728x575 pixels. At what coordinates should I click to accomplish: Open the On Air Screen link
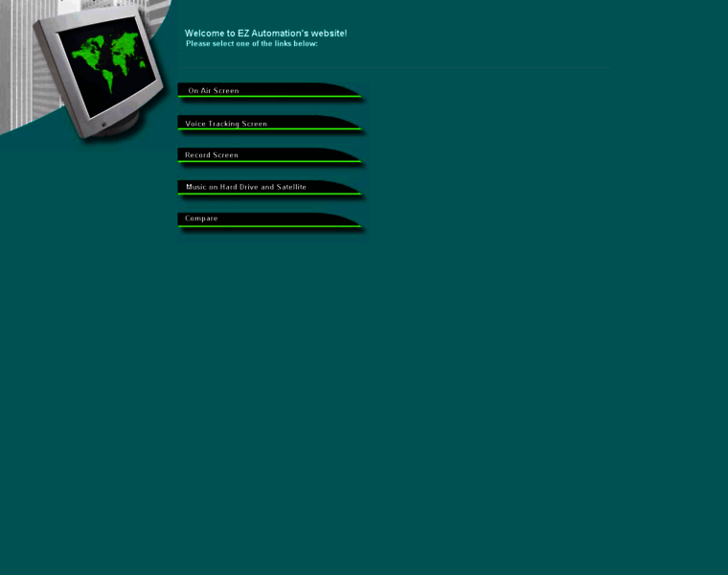click(x=270, y=91)
